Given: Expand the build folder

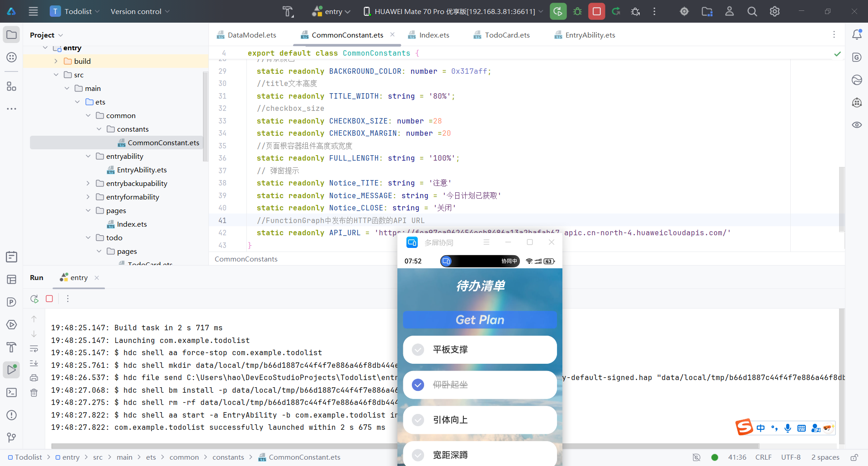Looking at the screenshot, I should pyautogui.click(x=56, y=61).
